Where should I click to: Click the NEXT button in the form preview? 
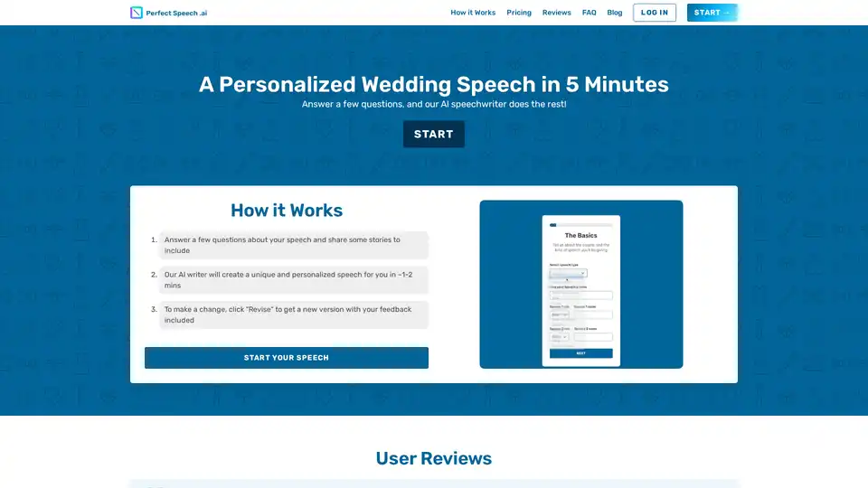[580, 353]
